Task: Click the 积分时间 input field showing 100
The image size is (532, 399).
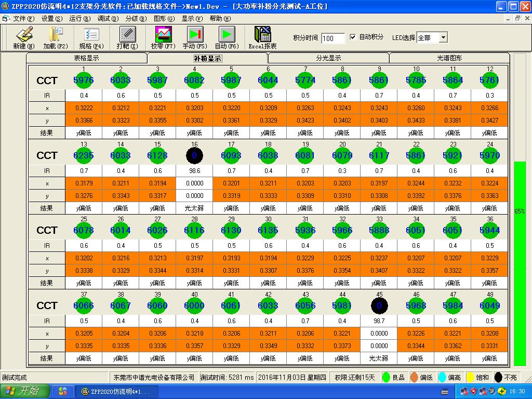Action: pyautogui.click(x=333, y=38)
